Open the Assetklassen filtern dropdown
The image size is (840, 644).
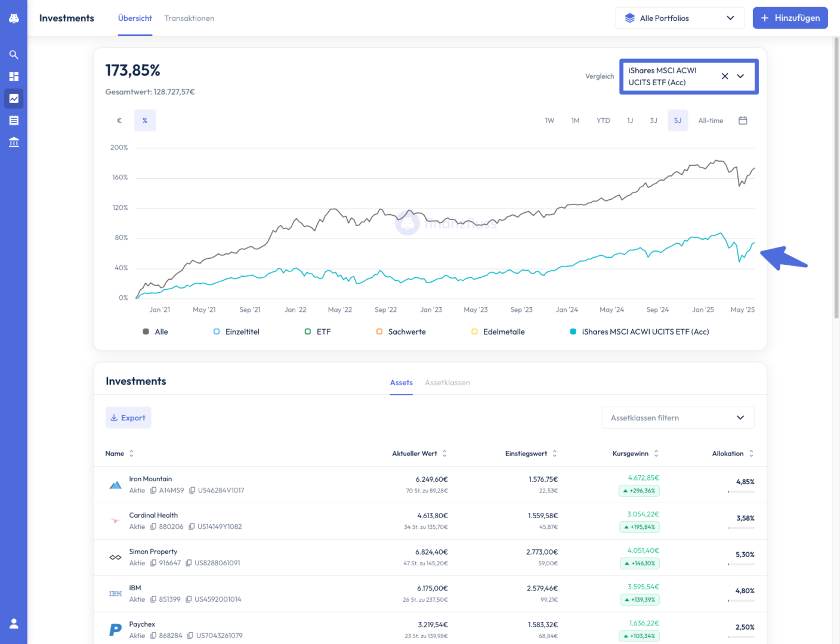click(x=678, y=417)
